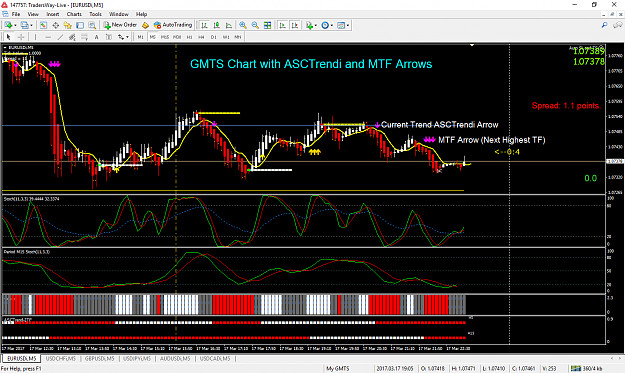Viewport: 625px width, 373px height.
Task: Open the File menu
Action: pos(16,14)
